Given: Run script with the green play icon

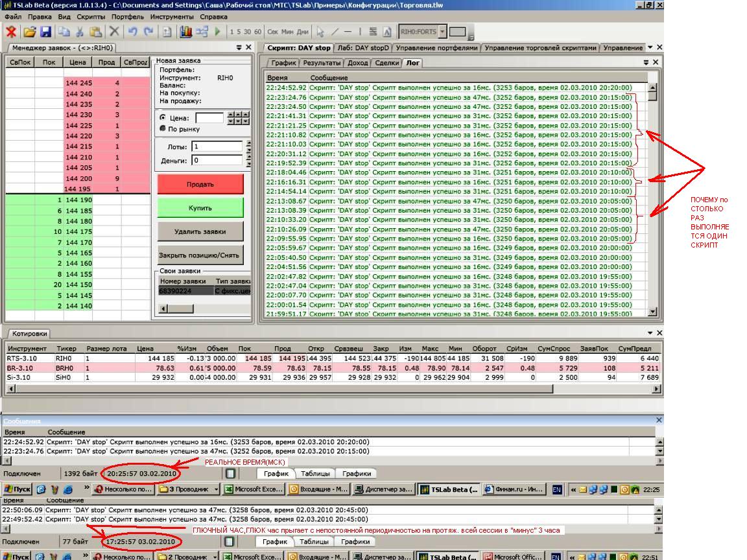Looking at the screenshot, I should 217,32.
